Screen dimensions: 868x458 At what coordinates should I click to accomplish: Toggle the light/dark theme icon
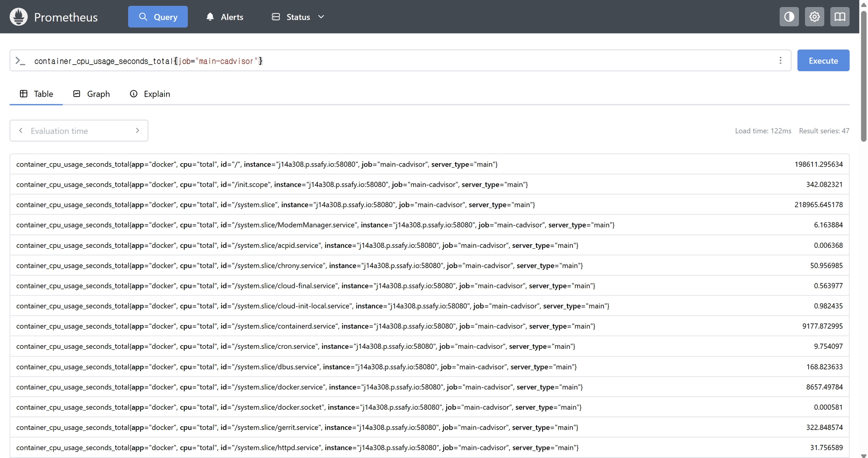click(x=789, y=17)
